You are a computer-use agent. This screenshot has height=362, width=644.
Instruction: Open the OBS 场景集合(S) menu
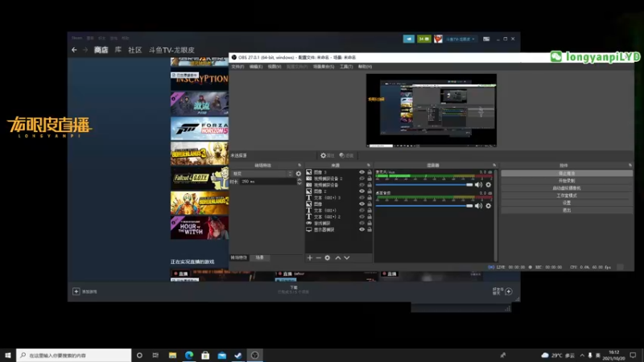coord(324,67)
